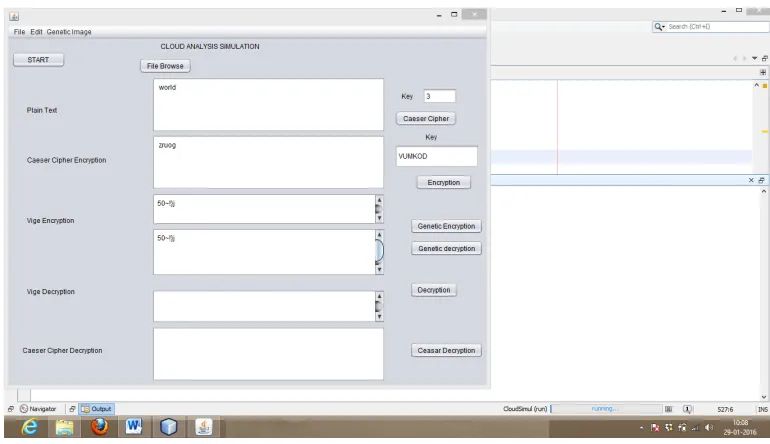
Task: Open the Edit menu
Action: [36, 32]
